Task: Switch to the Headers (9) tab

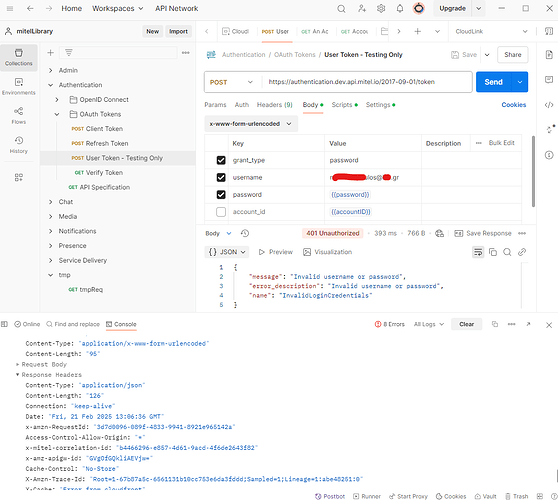Action: click(275, 105)
